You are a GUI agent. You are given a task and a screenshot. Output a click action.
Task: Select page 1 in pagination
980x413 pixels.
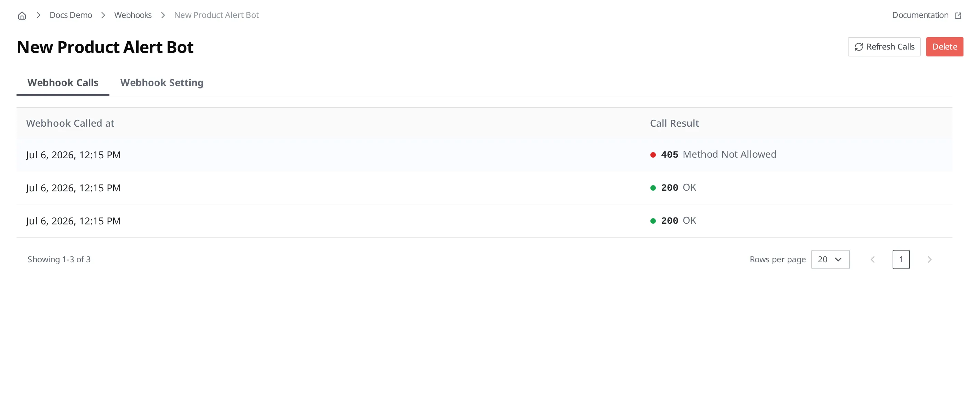pos(901,260)
